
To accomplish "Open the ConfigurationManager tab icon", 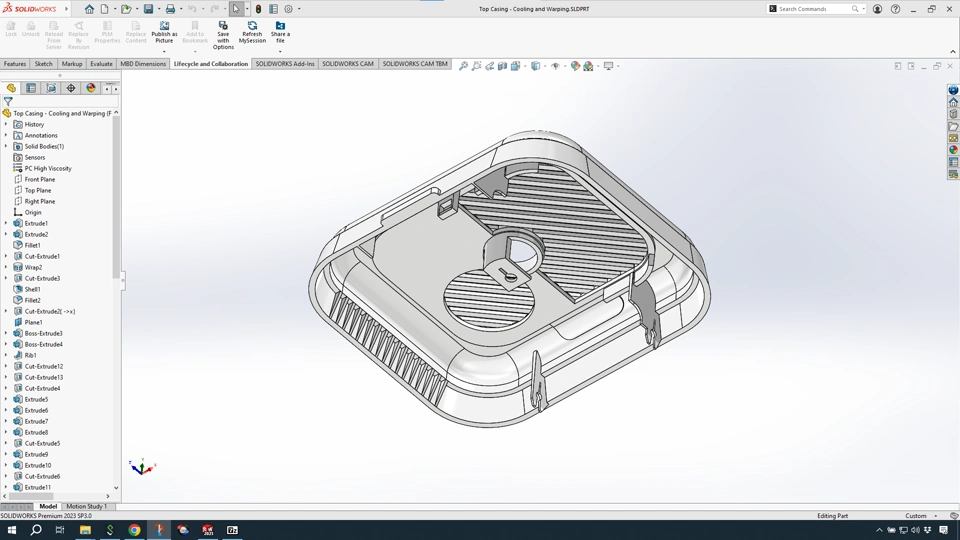I will [x=51, y=88].
